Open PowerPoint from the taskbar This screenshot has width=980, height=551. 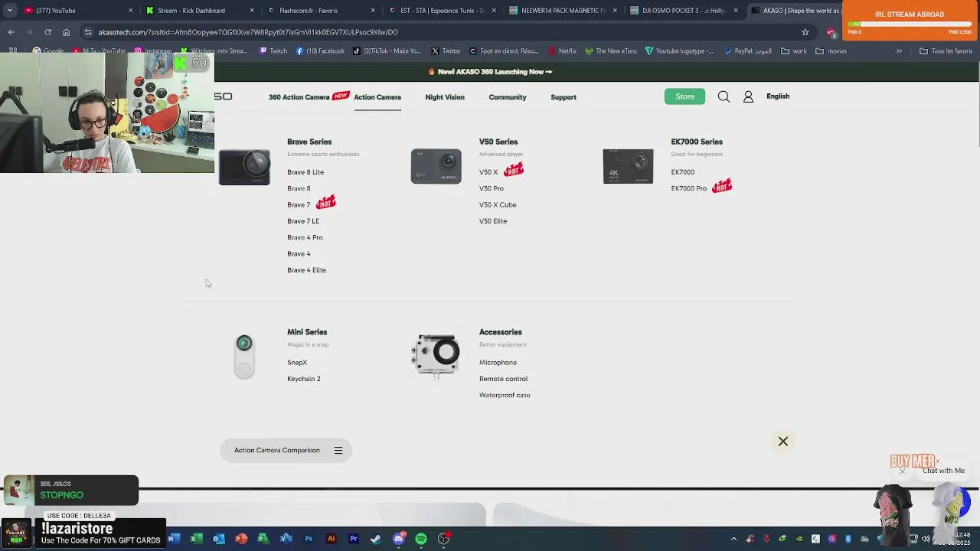[241, 539]
